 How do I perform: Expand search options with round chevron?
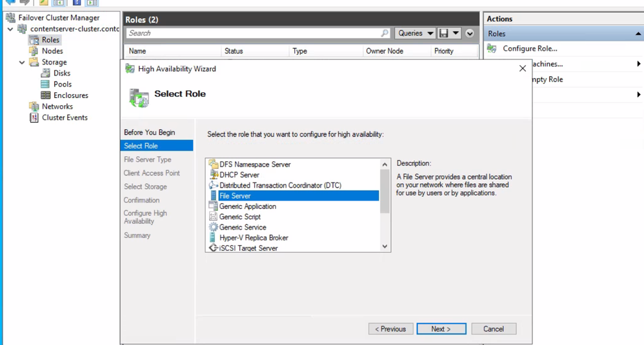click(x=469, y=34)
